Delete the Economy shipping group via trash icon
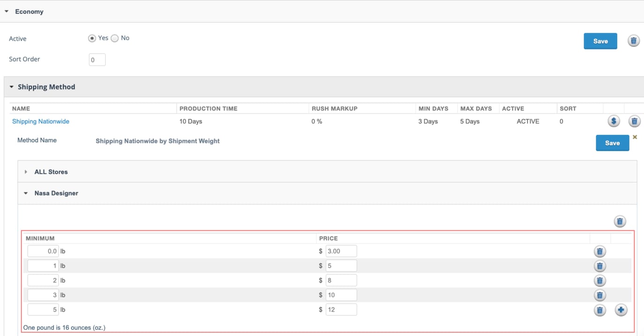Image resolution: width=644 pixels, height=336 pixels. coord(633,41)
